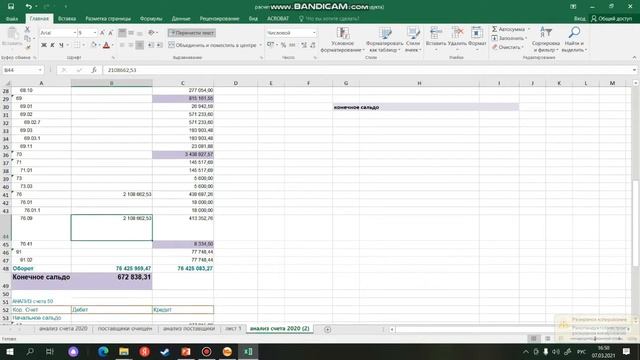
Task: Switch to the Формулы tab
Action: tap(151, 18)
